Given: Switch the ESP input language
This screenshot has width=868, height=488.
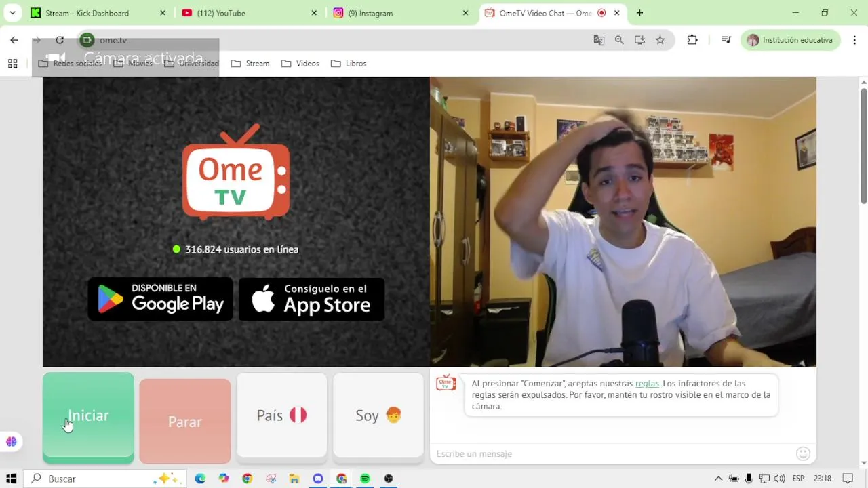Looking at the screenshot, I should (799, 479).
